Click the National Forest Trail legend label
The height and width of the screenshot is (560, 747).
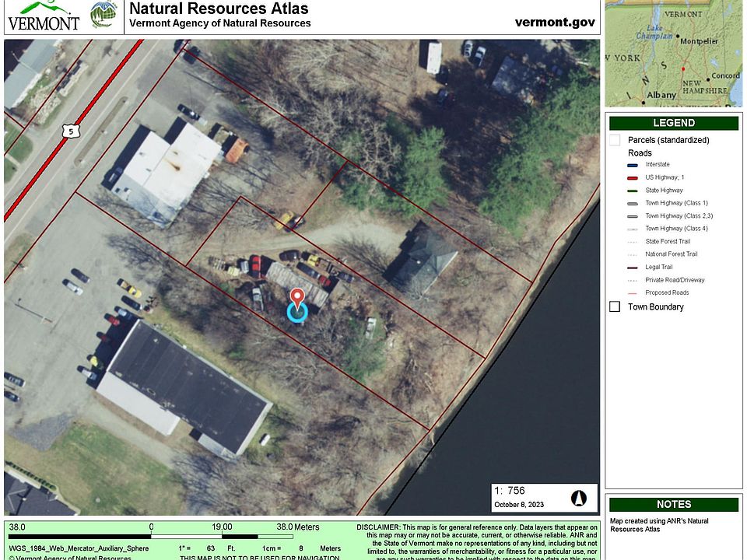click(x=672, y=254)
